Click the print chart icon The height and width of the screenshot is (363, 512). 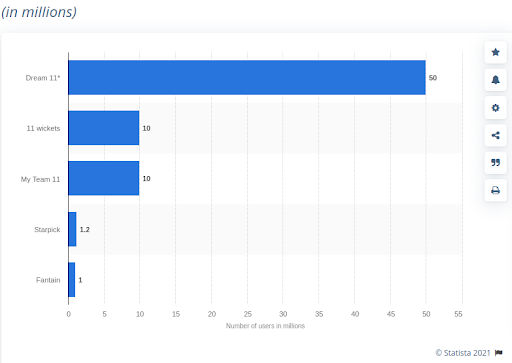(x=495, y=190)
